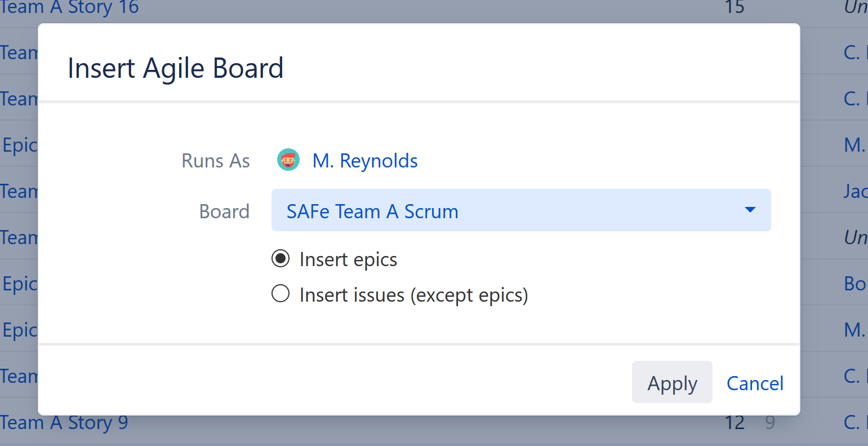868x446 pixels.
Task: Click the Apply button
Action: click(672, 382)
